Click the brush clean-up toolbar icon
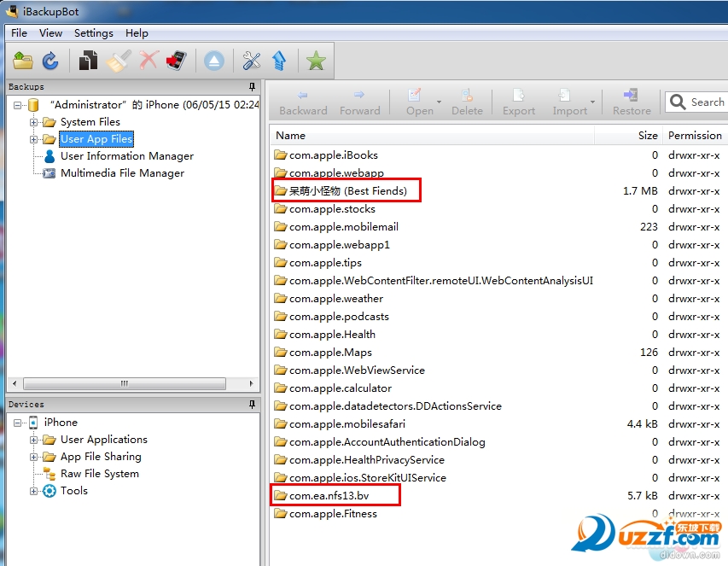The image size is (728, 566). click(118, 61)
